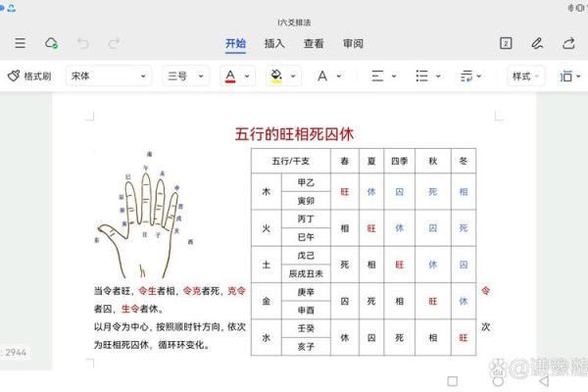The image size is (588, 392).
Task: Expand the alignment dropdown arrow
Action: coord(394,76)
